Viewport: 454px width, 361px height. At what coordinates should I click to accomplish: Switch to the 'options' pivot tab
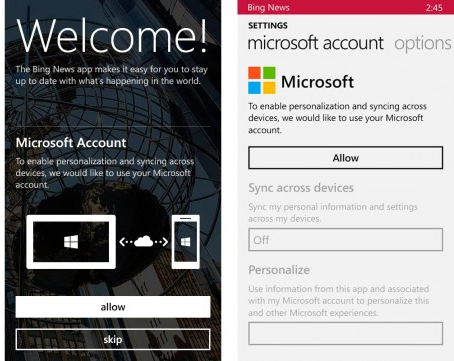[422, 43]
